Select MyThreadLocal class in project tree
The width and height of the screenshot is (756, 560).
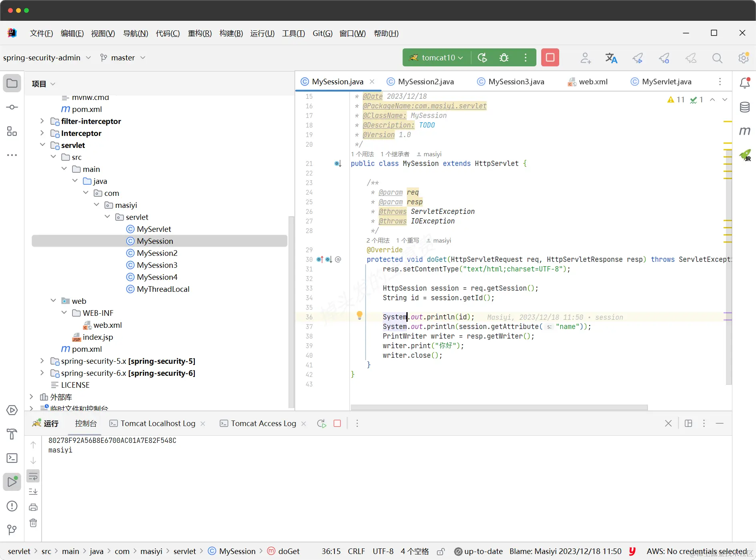(x=158, y=289)
